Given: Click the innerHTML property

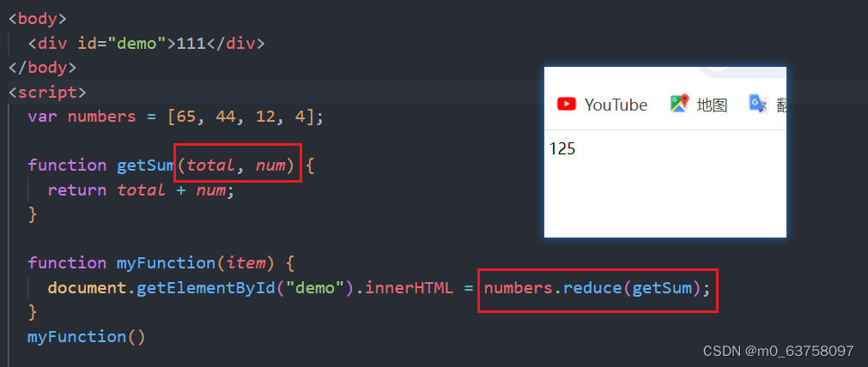Looking at the screenshot, I should (x=409, y=288).
